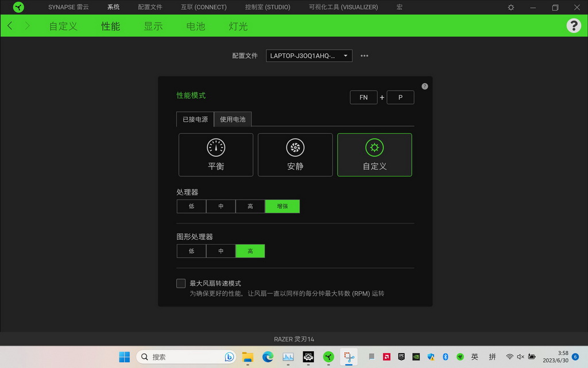
Task: Click Razer tray icon
Action: 460,356
